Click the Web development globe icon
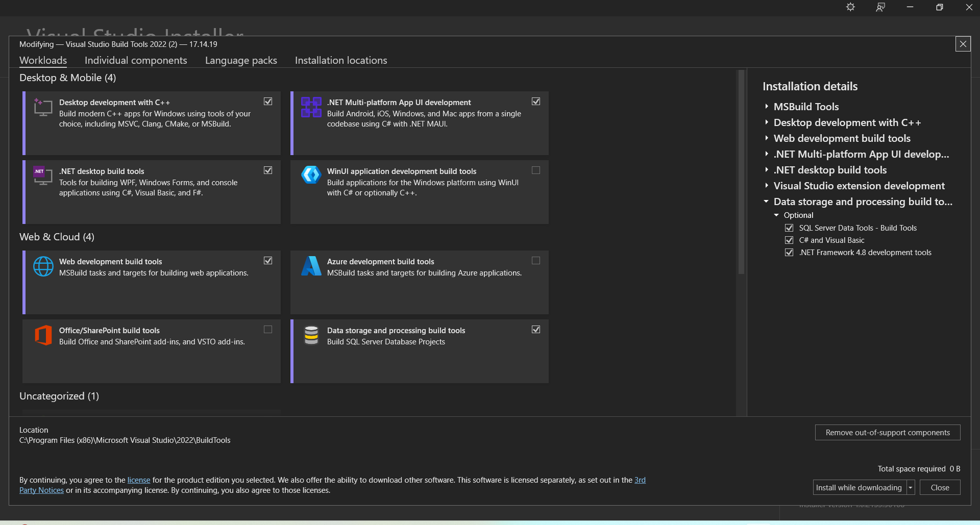Image resolution: width=980 pixels, height=525 pixels. tap(43, 266)
